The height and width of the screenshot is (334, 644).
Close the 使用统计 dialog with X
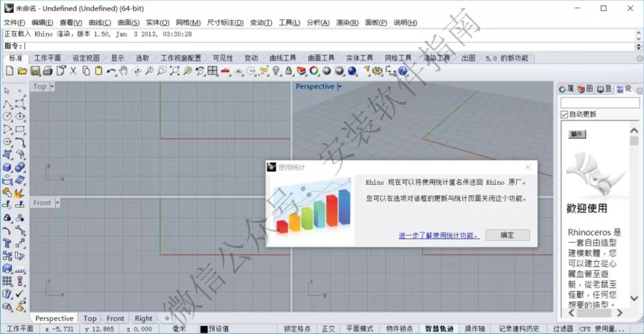click(528, 167)
